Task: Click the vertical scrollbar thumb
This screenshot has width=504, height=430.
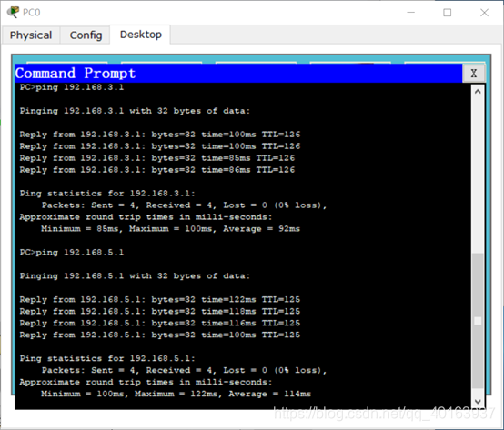Action: pyautogui.click(x=478, y=321)
